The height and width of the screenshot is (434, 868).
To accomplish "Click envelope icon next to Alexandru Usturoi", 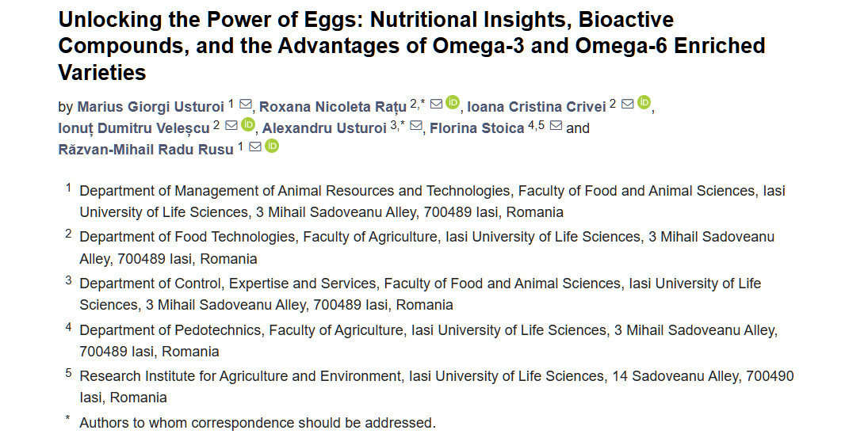I will 416,126.
